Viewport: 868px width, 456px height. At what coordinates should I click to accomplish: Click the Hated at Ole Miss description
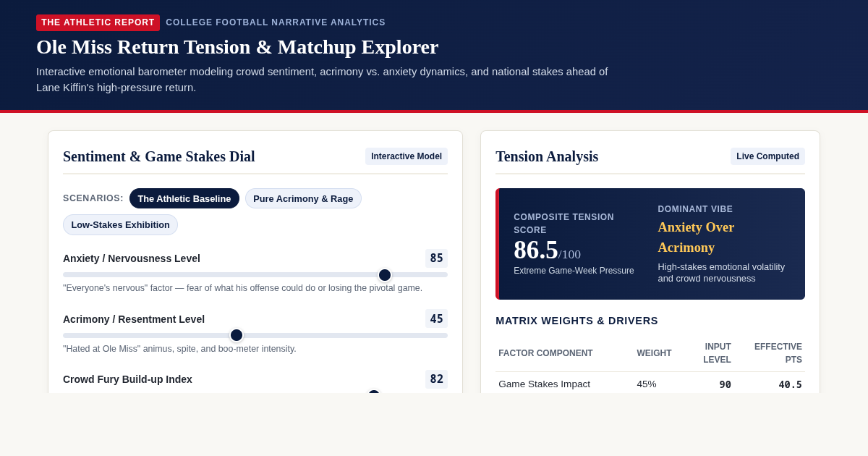pos(179,349)
